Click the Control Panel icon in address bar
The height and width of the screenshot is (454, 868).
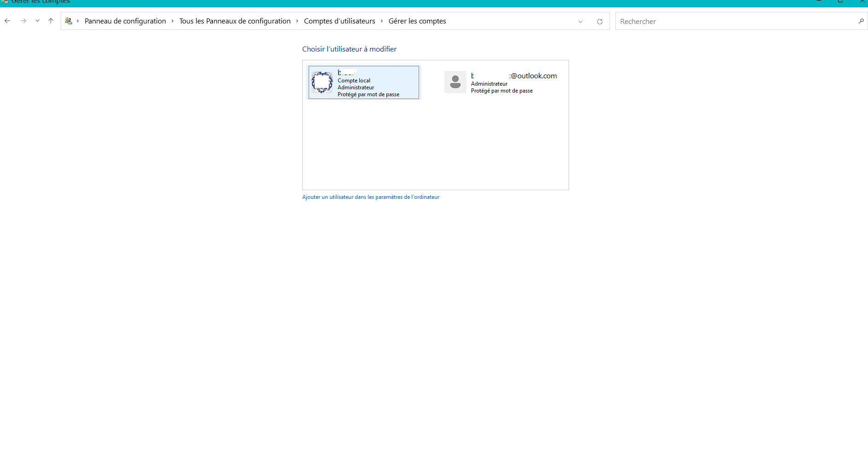pyautogui.click(x=69, y=21)
